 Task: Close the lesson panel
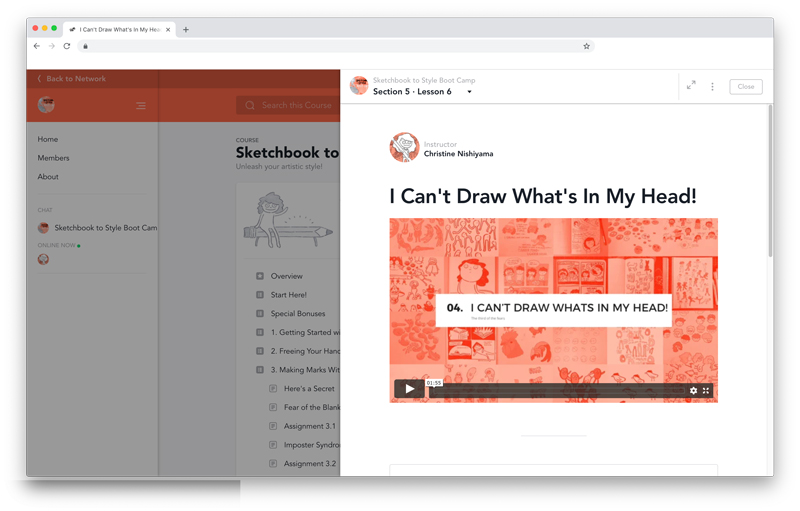[x=745, y=87]
